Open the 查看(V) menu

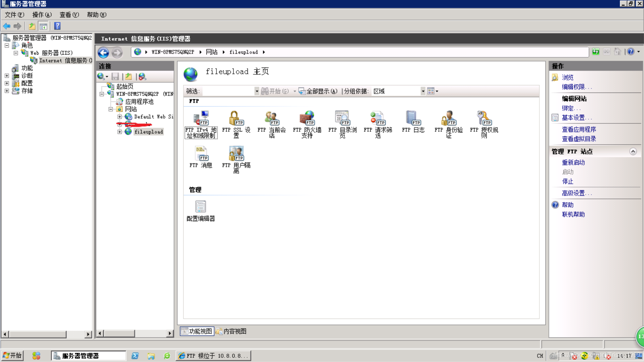[69, 15]
